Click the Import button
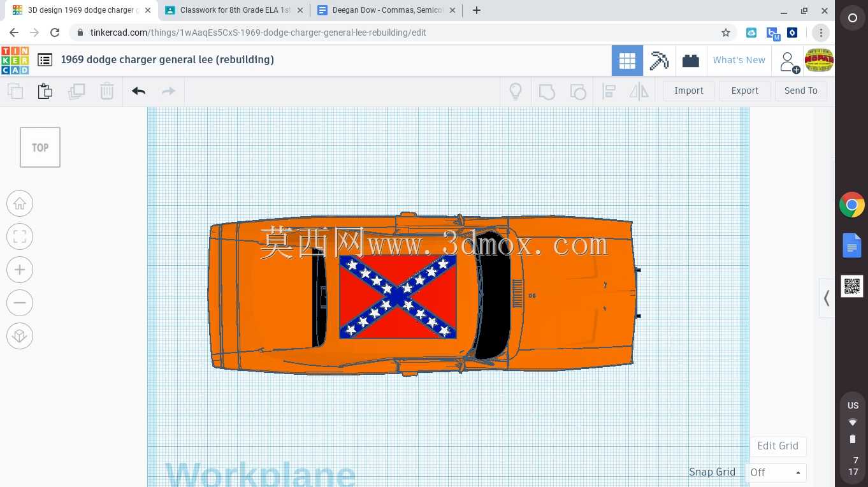868x487 pixels. coord(689,91)
